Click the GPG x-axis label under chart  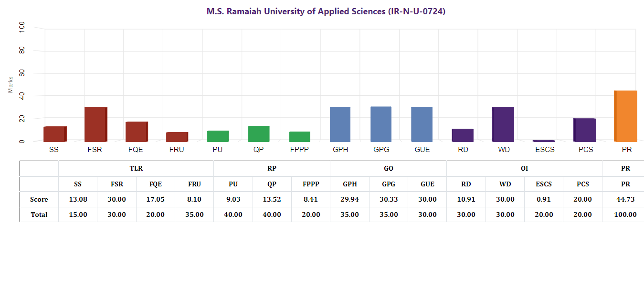[381, 149]
